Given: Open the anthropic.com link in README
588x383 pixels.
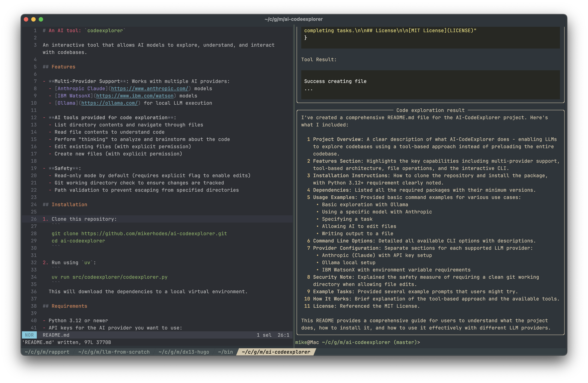Looking at the screenshot, I should tap(149, 88).
